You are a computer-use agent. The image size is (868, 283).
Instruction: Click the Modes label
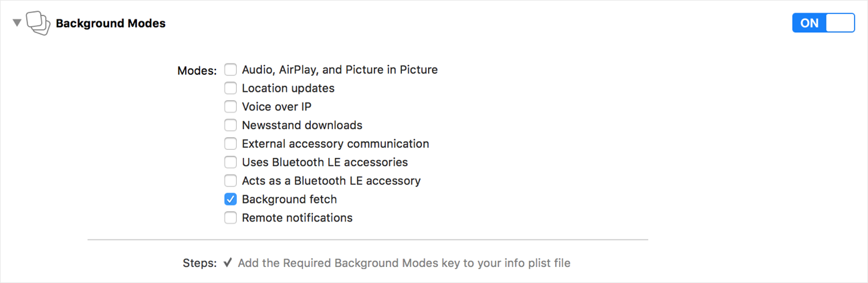tap(197, 70)
